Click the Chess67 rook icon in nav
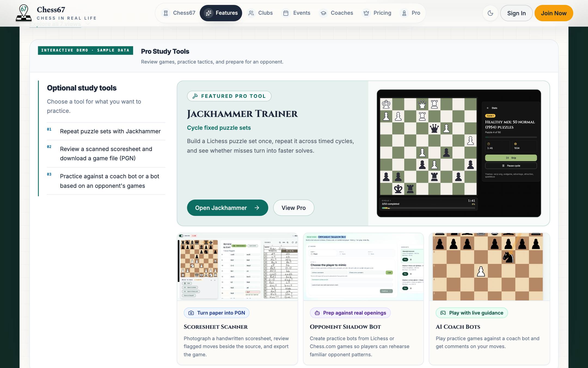 pyautogui.click(x=166, y=13)
